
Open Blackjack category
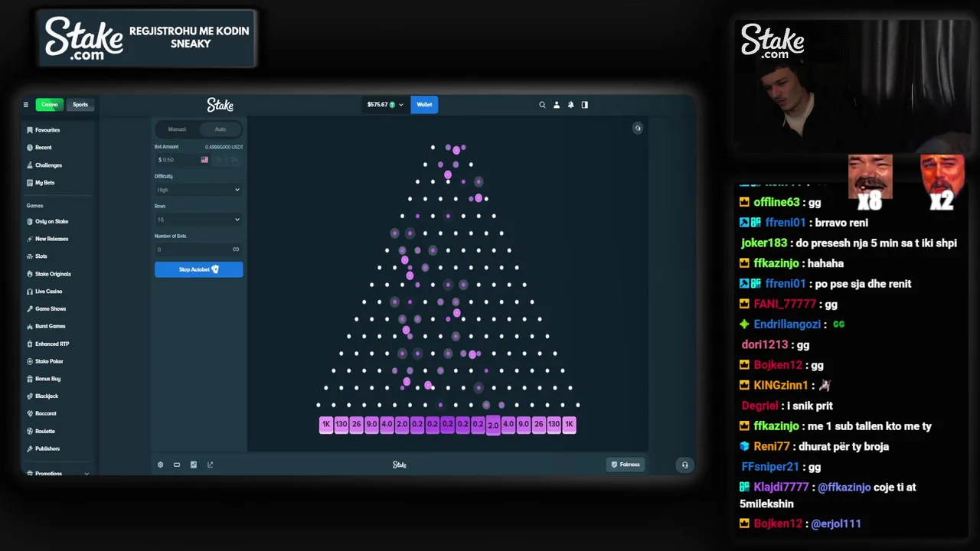47,396
